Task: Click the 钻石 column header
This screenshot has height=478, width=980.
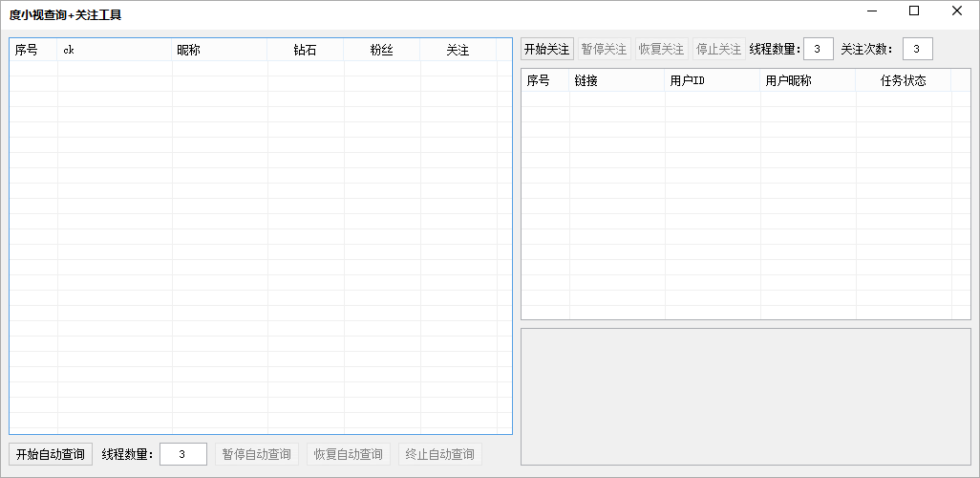Action: click(x=306, y=51)
